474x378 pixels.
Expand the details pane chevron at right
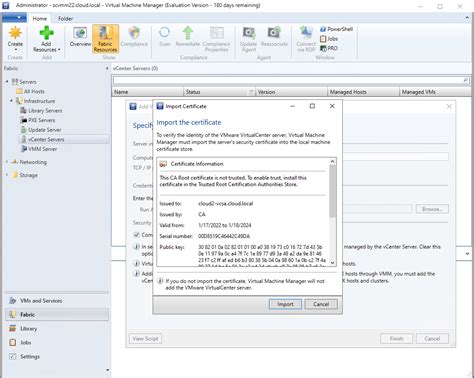tap(467, 254)
